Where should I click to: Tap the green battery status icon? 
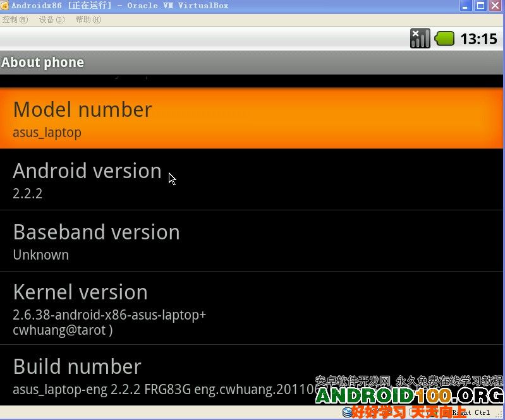tap(444, 39)
